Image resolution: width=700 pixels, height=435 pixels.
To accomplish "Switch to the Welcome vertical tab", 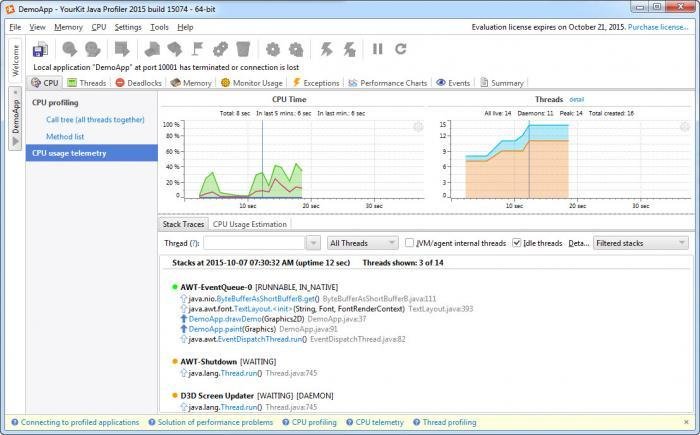I will 15,60.
